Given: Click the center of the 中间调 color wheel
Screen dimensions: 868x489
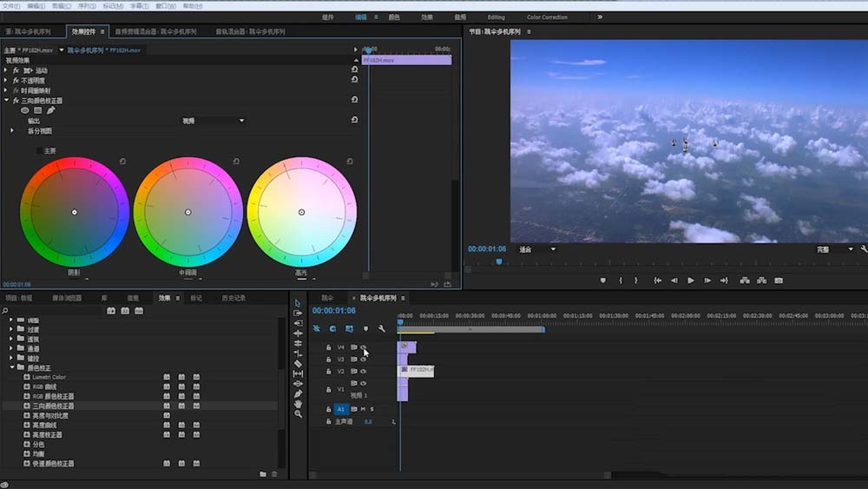Looking at the screenshot, I should [x=187, y=212].
